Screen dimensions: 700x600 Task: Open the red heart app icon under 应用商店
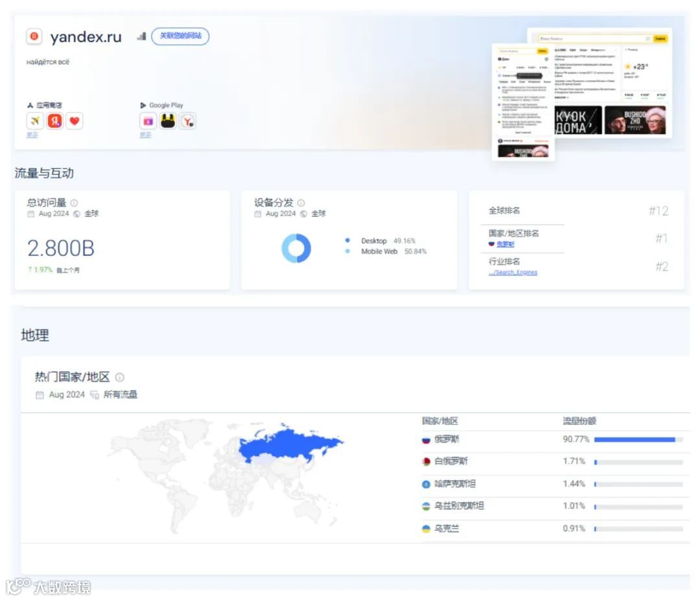coord(74,121)
